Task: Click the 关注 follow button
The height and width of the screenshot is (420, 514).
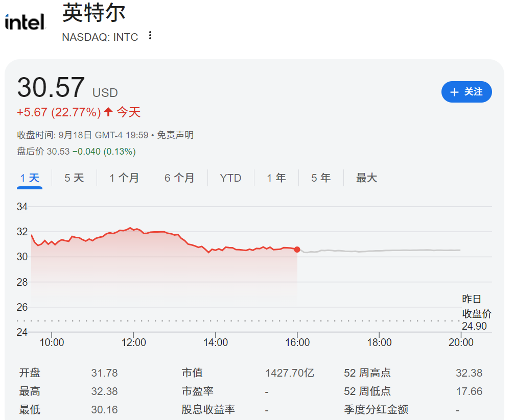Action: 466,92
